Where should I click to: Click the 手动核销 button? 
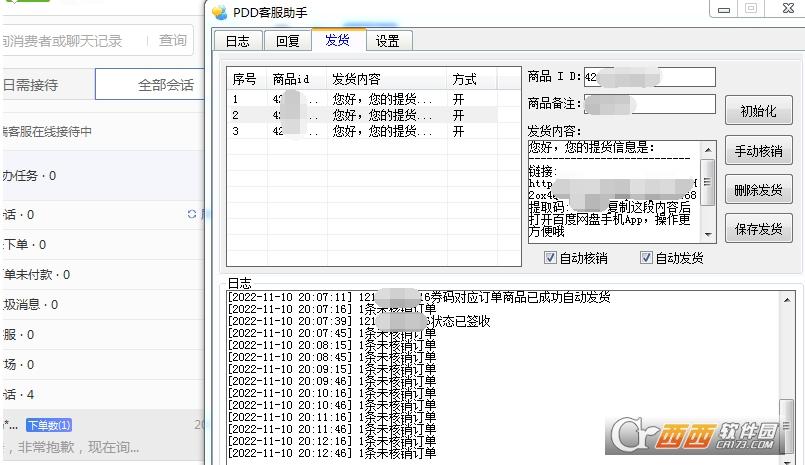(757, 151)
